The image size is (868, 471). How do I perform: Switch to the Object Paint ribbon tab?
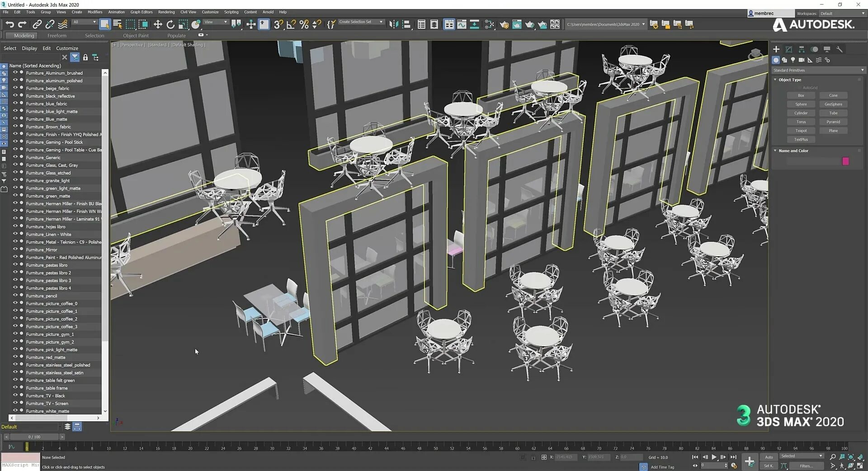click(x=136, y=36)
